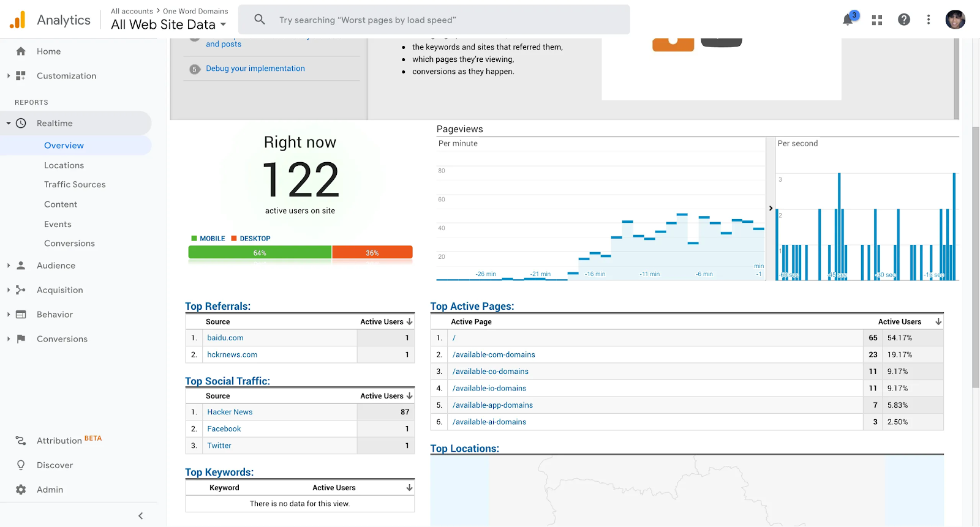
Task: Click the Home house icon
Action: (x=21, y=51)
